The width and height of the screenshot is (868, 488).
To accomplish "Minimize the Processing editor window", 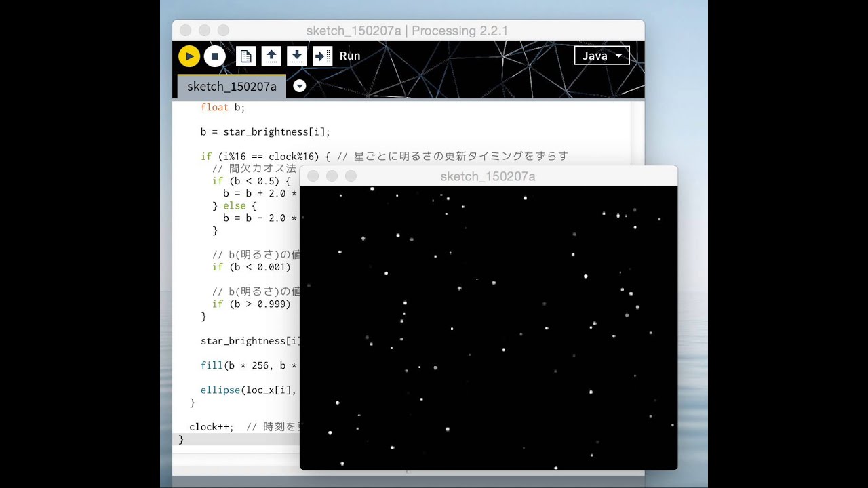I will [x=204, y=30].
